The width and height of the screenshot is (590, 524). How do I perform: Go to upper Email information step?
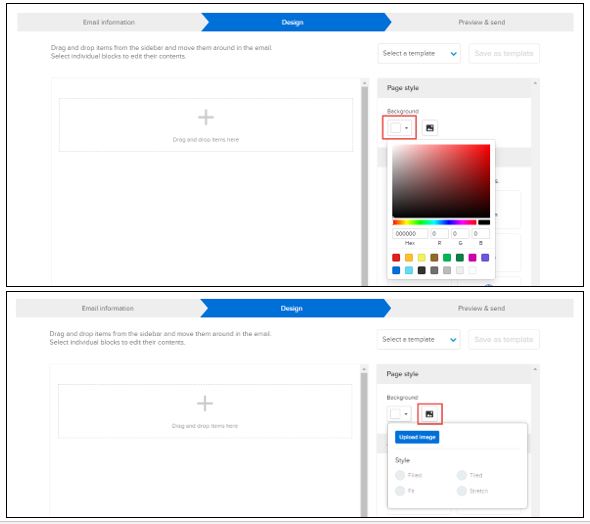(x=109, y=22)
